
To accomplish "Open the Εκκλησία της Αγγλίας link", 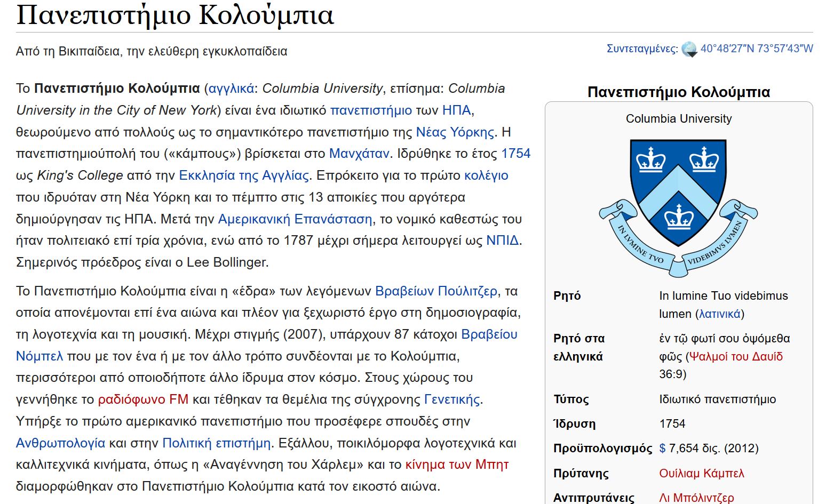I will [x=244, y=175].
